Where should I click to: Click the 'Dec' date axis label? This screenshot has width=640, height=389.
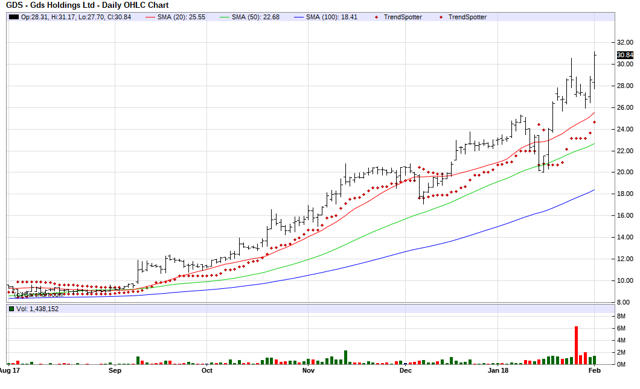(405, 371)
